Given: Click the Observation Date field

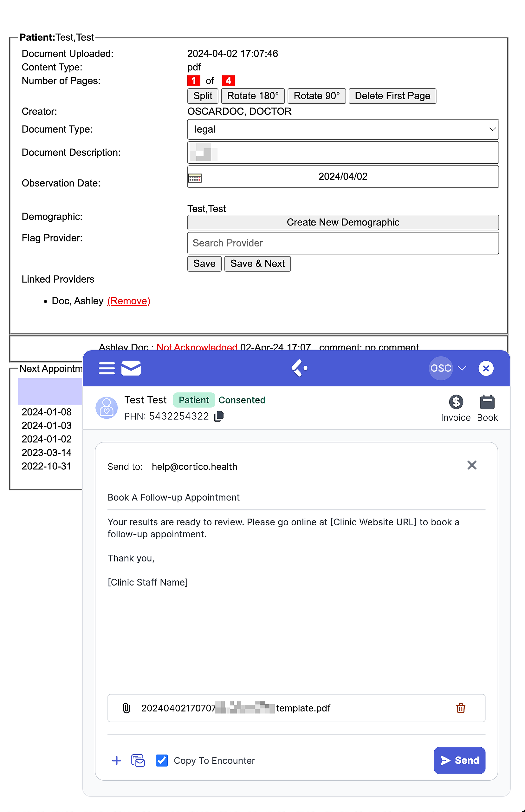Looking at the screenshot, I should coord(343,177).
